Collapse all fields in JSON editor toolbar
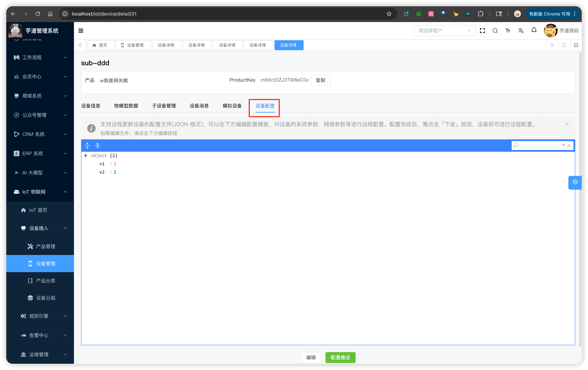588x370 pixels. click(98, 146)
